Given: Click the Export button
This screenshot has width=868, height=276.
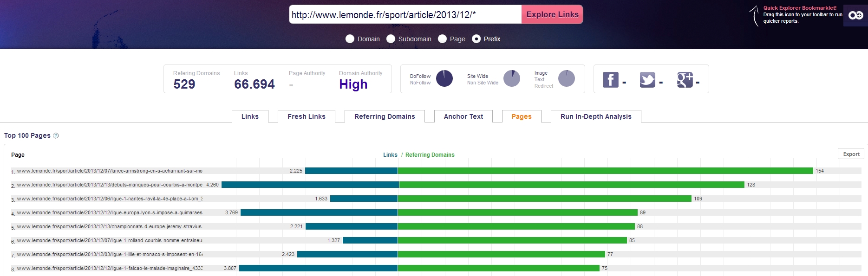Looking at the screenshot, I should [851, 154].
